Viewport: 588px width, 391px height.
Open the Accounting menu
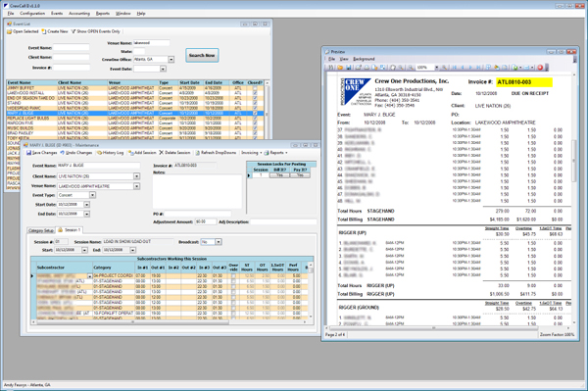coord(79,14)
